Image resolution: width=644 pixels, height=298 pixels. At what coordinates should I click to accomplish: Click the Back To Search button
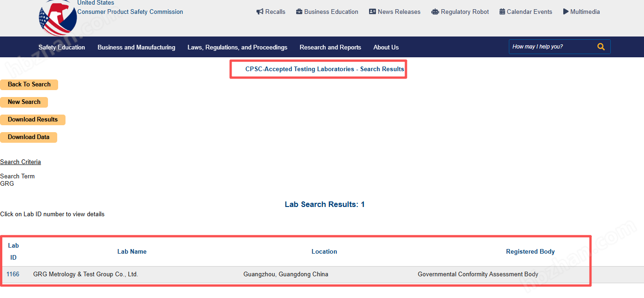tap(29, 85)
